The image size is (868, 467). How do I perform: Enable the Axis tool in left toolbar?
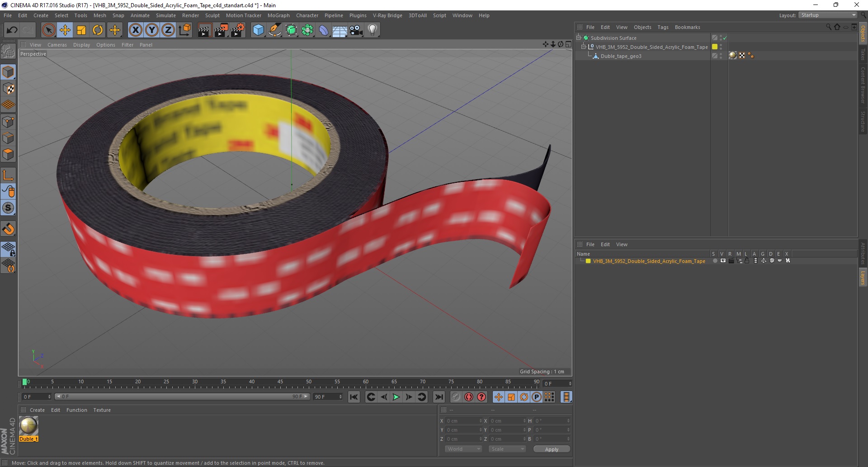point(8,175)
